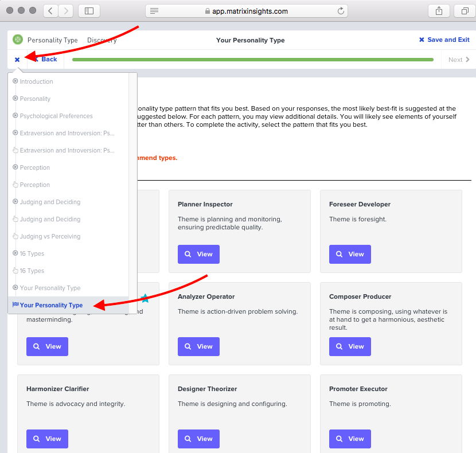Open first Extraversion and Introversion step with play icon
Screen dimensions: 476x453
tap(67, 133)
